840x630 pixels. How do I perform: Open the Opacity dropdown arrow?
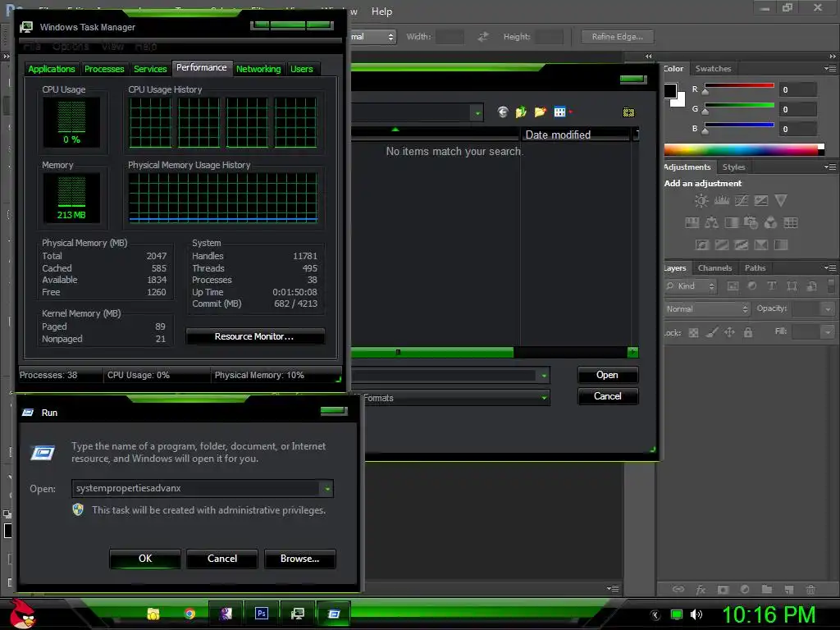[x=829, y=309]
